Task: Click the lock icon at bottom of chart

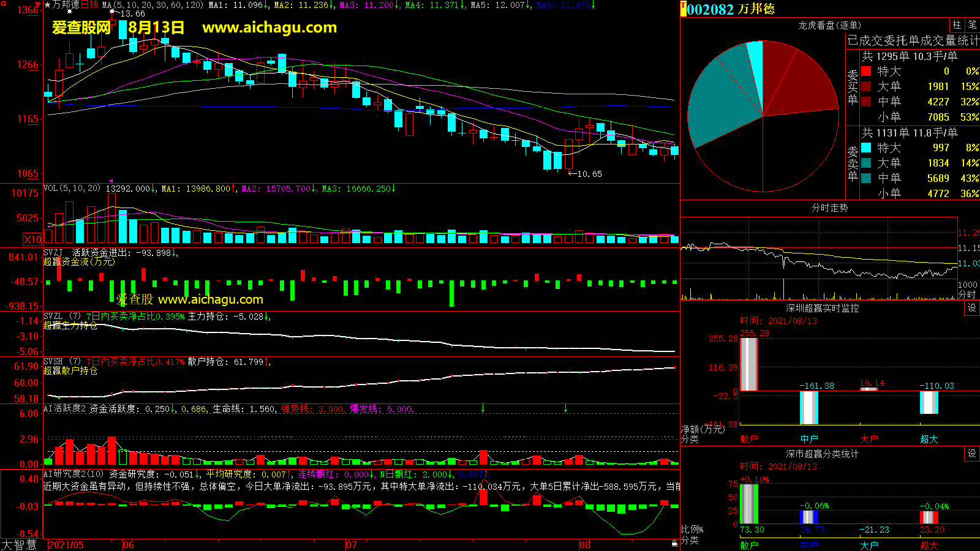Action: (674, 543)
